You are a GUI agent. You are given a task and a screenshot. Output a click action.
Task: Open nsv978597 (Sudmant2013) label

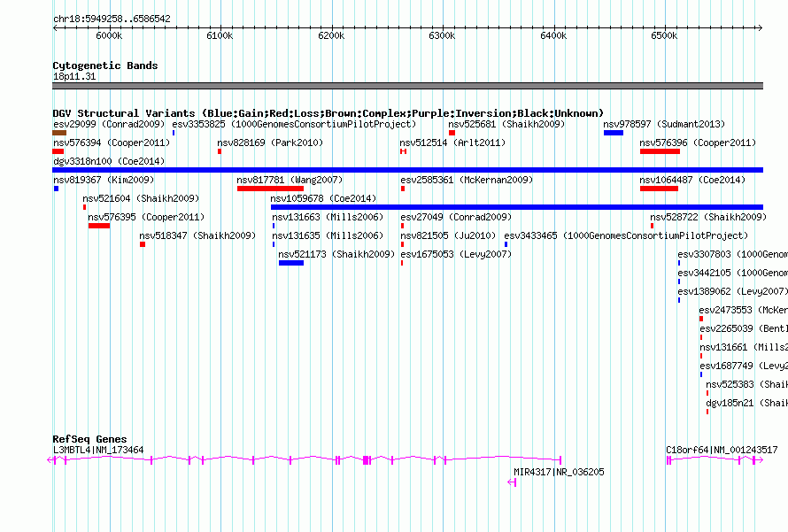pyautogui.click(x=664, y=124)
